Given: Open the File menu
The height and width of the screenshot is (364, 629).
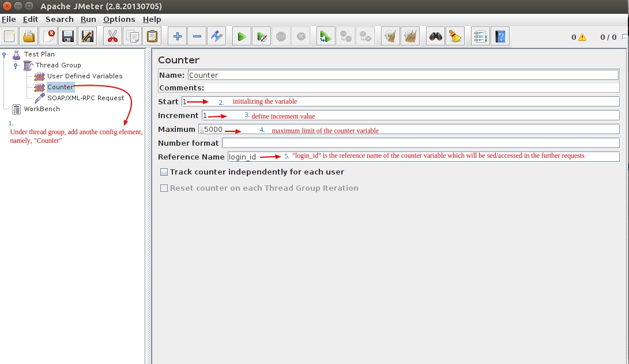Looking at the screenshot, I should 9,19.
